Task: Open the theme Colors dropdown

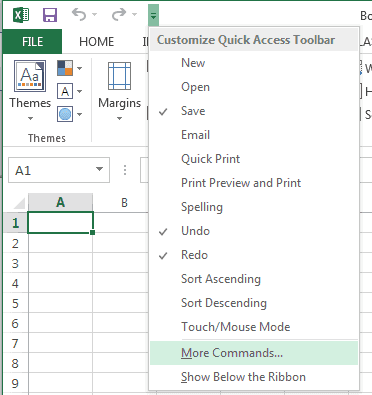Action: tap(69, 68)
